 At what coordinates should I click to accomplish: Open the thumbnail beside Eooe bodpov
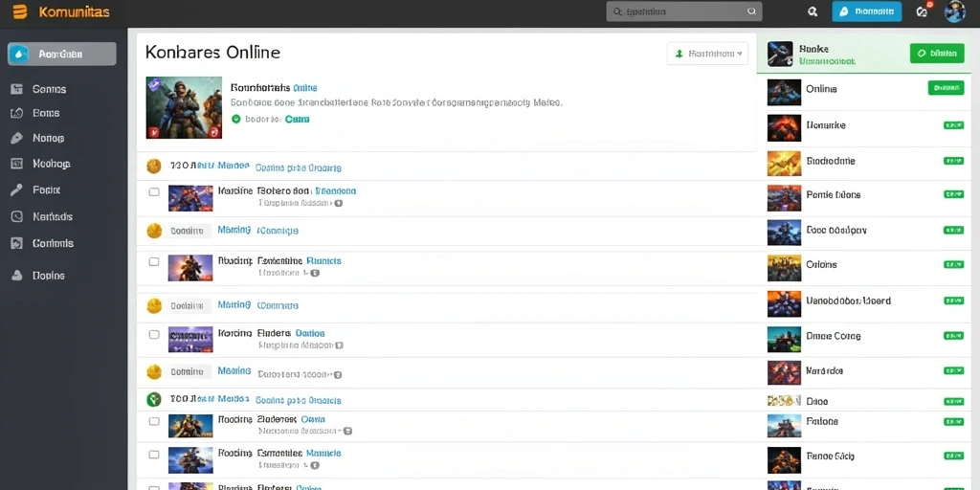click(x=784, y=232)
